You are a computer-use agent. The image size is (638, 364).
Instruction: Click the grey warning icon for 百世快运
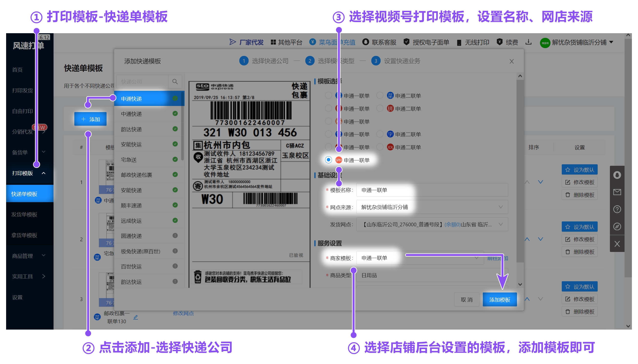[x=175, y=266]
